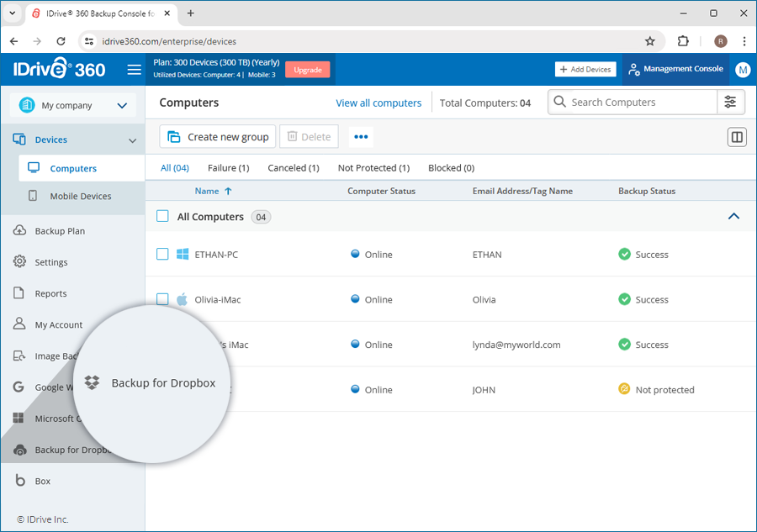Click the browser address bar URL

169,41
